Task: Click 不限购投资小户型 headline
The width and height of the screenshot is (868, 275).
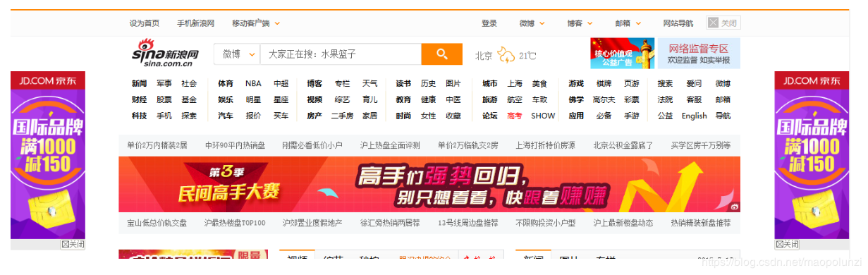Action: [545, 223]
